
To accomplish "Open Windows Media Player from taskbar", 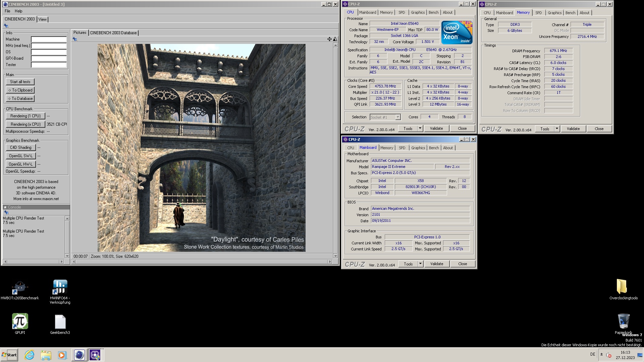I will [x=62, y=355].
